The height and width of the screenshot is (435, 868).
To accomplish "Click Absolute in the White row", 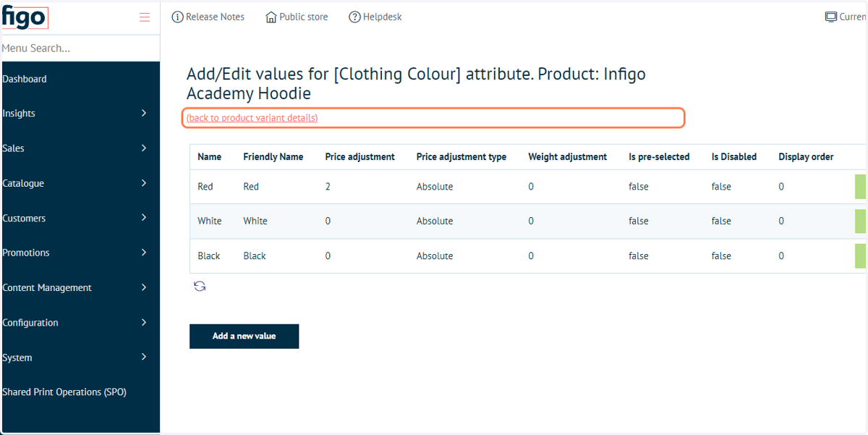I will click(435, 221).
